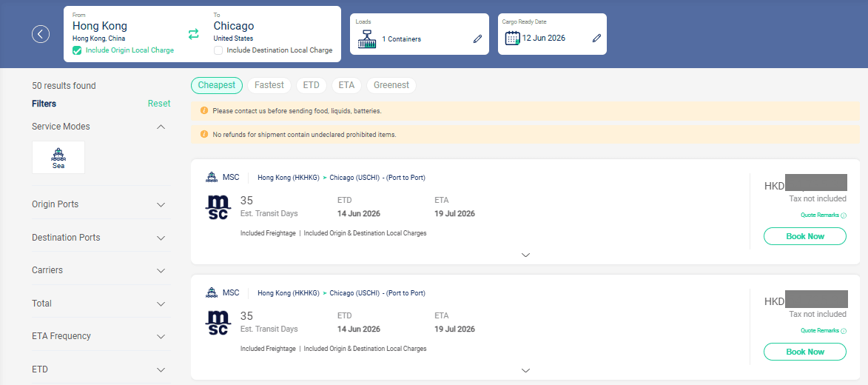The width and height of the screenshot is (868, 385).
Task: Toggle Include Origin Local Charge checkbox
Action: [77, 50]
